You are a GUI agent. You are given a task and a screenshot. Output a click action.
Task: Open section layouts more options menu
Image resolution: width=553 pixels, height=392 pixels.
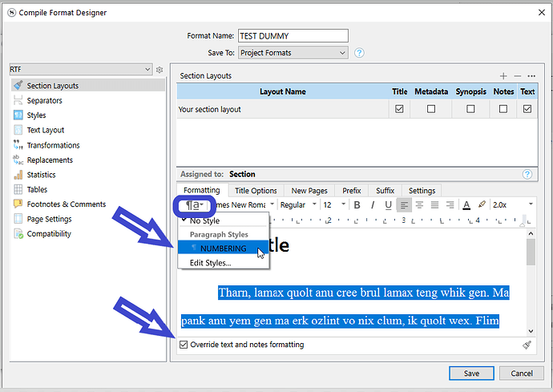[x=531, y=76]
